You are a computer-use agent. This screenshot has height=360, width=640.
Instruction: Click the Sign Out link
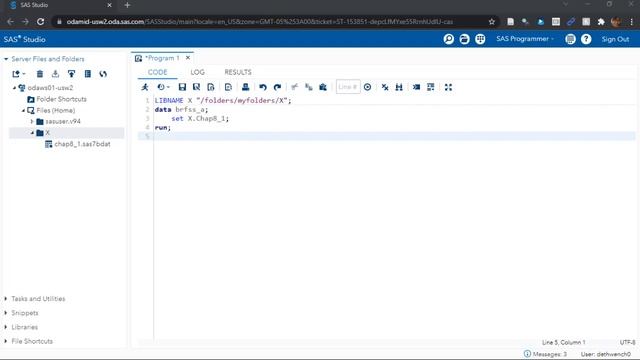(x=615, y=40)
